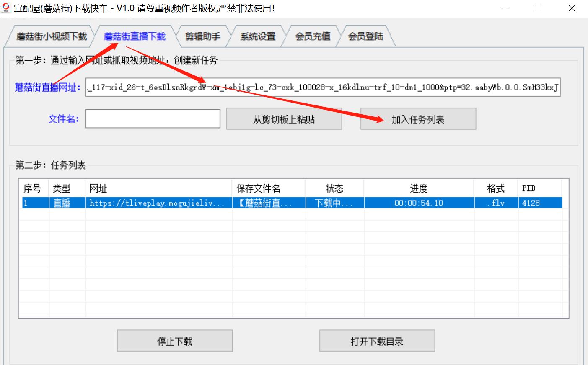The height and width of the screenshot is (365, 588).
Task: Switch to the 蘑菇街直播下载 tab
Action: point(135,36)
